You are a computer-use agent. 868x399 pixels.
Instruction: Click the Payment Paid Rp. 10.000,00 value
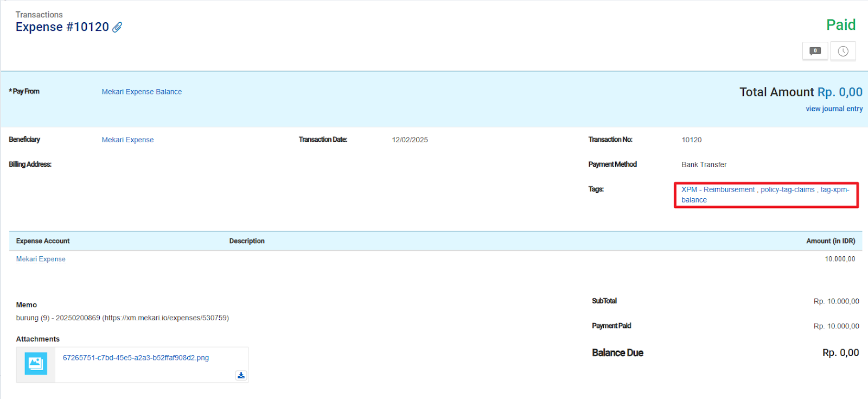(836, 326)
